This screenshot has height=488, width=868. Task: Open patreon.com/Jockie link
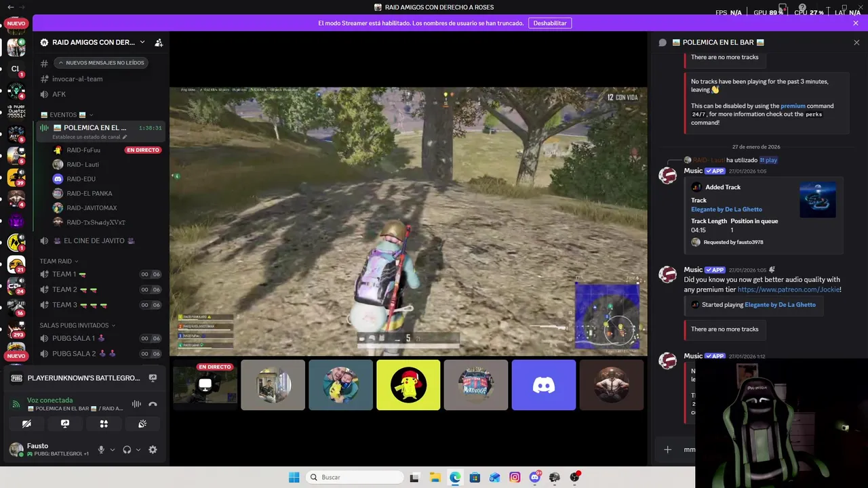click(789, 289)
